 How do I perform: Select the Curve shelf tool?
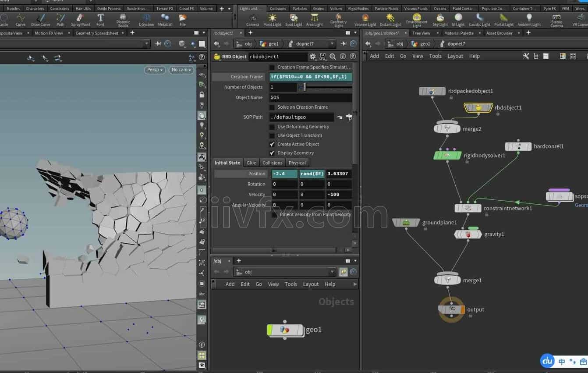(21, 20)
